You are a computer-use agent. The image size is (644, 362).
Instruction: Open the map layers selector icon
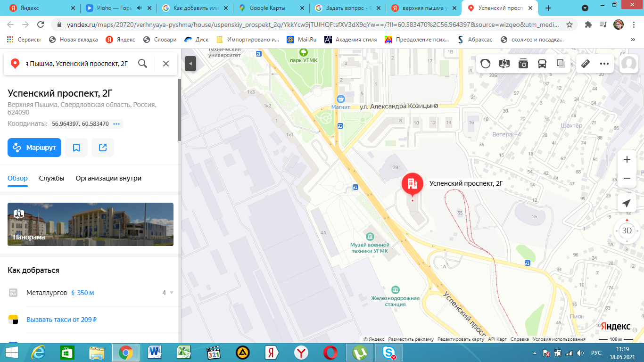(561, 64)
